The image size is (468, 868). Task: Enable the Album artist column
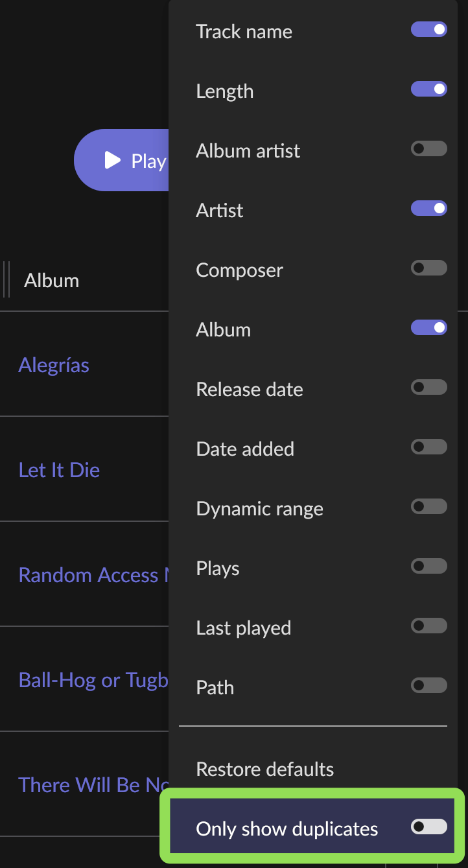pyautogui.click(x=428, y=149)
